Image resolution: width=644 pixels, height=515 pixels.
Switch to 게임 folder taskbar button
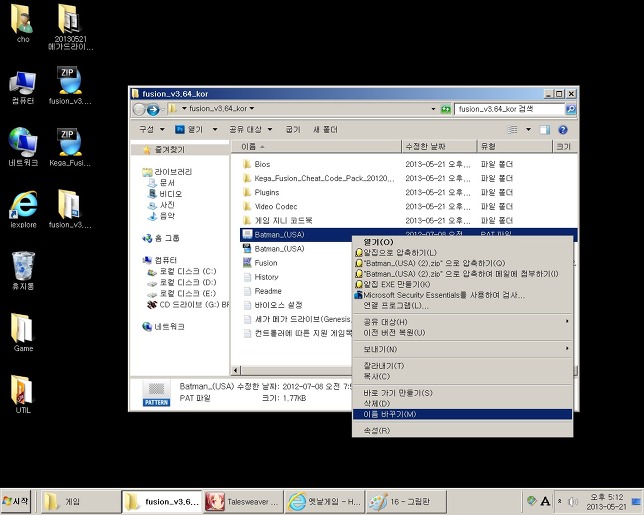pyautogui.click(x=80, y=501)
